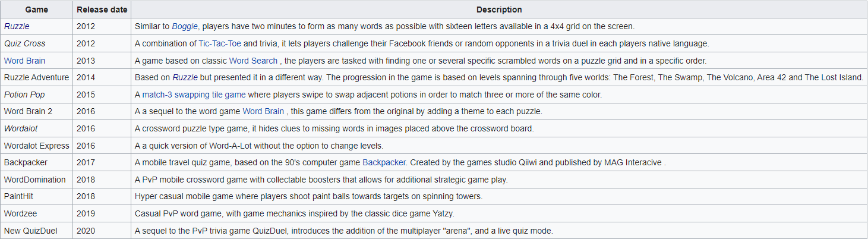Click the 2020 release date cell
The width and height of the screenshot is (868, 239).
(x=86, y=231)
